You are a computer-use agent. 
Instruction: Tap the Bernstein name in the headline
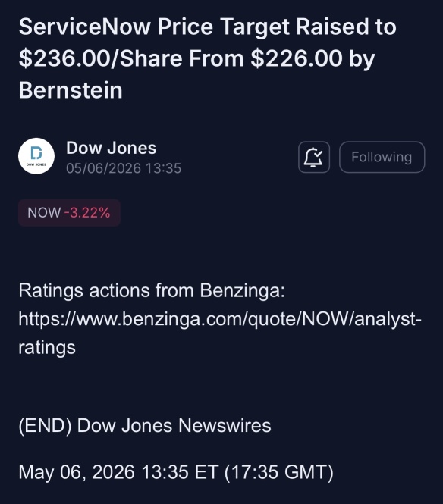[71, 90]
